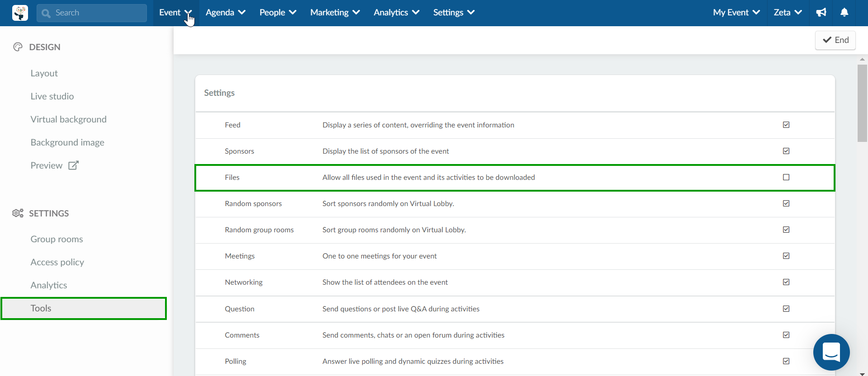Select Virtual background in sidebar
The height and width of the screenshot is (376, 868).
[69, 119]
